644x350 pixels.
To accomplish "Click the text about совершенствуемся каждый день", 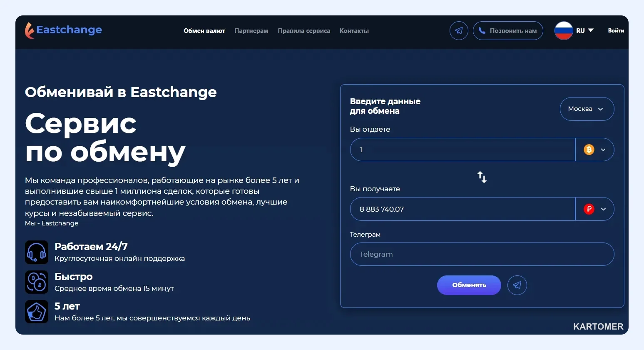I will click(152, 318).
